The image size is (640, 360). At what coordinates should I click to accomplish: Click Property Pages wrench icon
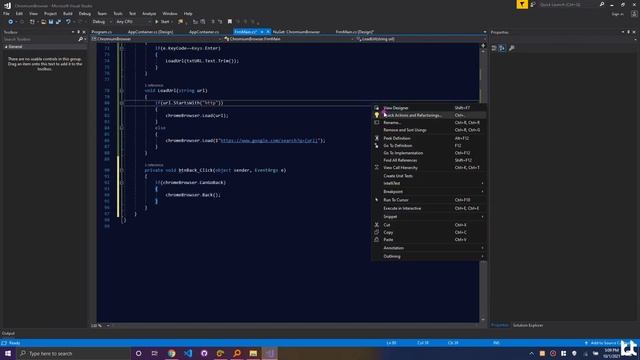point(512,48)
